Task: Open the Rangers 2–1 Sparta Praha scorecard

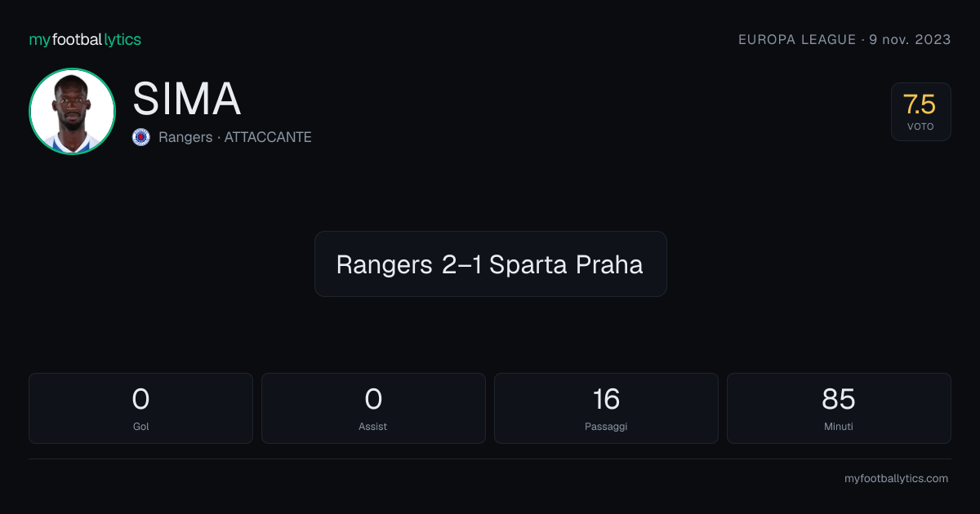Action: pos(490,264)
